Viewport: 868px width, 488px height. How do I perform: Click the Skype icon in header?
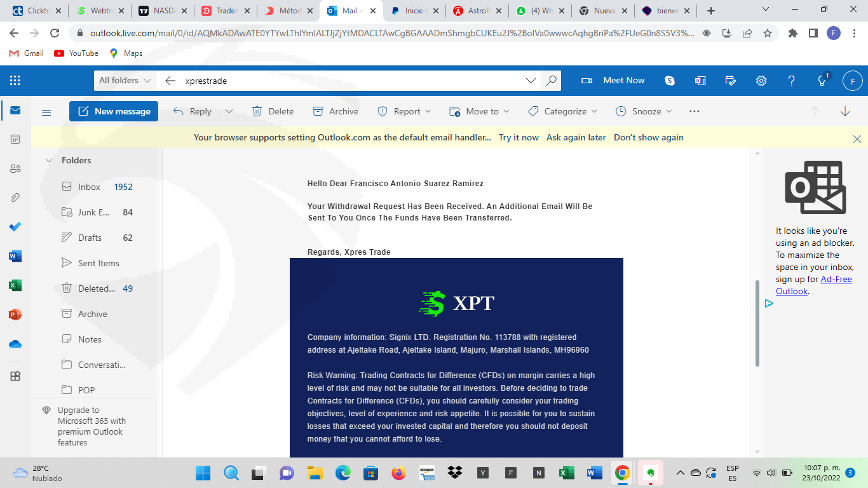pos(670,81)
